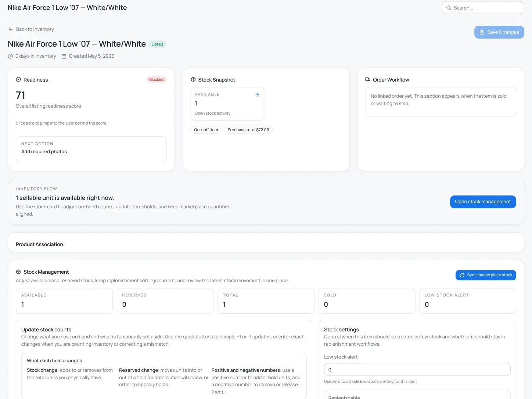Open the arrow on the Available tile
This screenshot has width=532, height=399.
pyautogui.click(x=257, y=95)
